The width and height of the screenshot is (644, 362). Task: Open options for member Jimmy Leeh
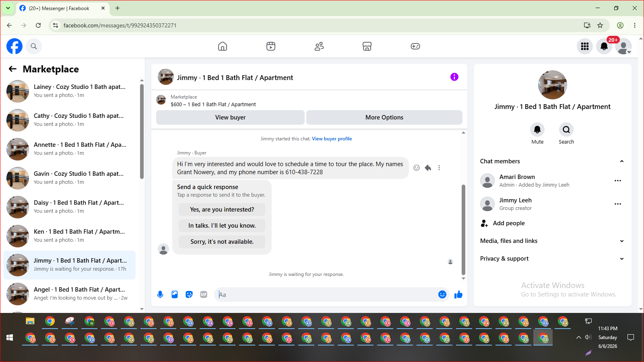(618, 204)
